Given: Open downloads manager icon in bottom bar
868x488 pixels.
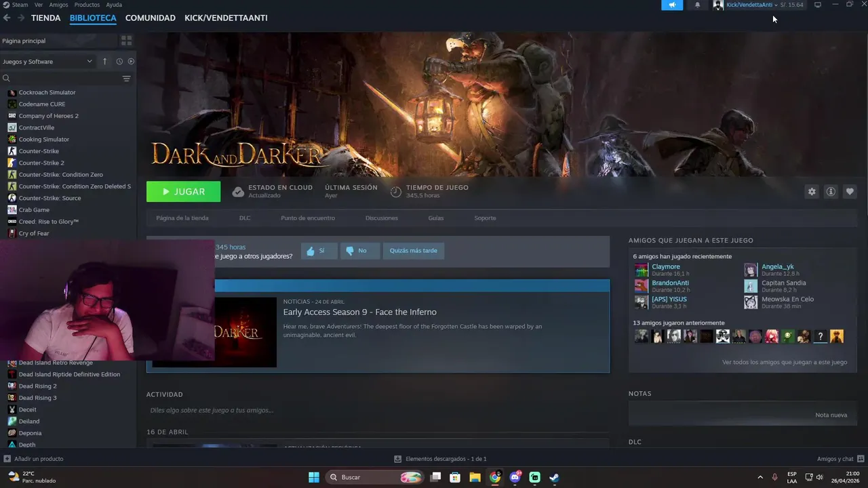Looking at the screenshot, I should coord(398,459).
